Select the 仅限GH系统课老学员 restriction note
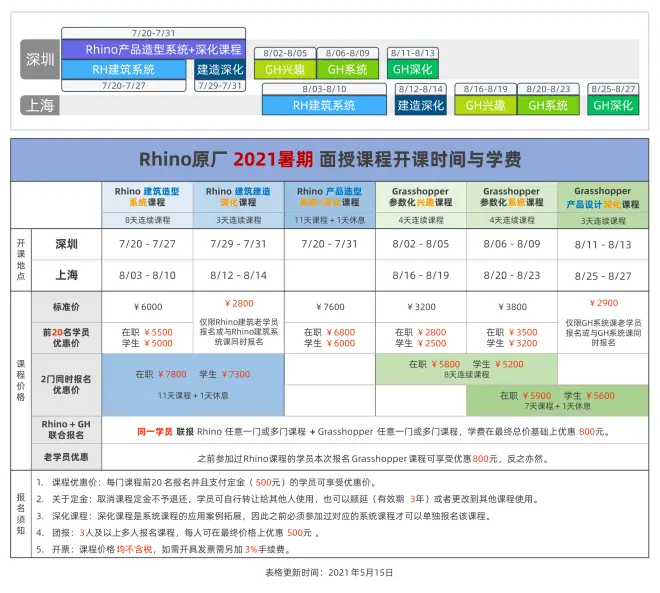This screenshot has height=593, width=660. pyautogui.click(x=603, y=332)
